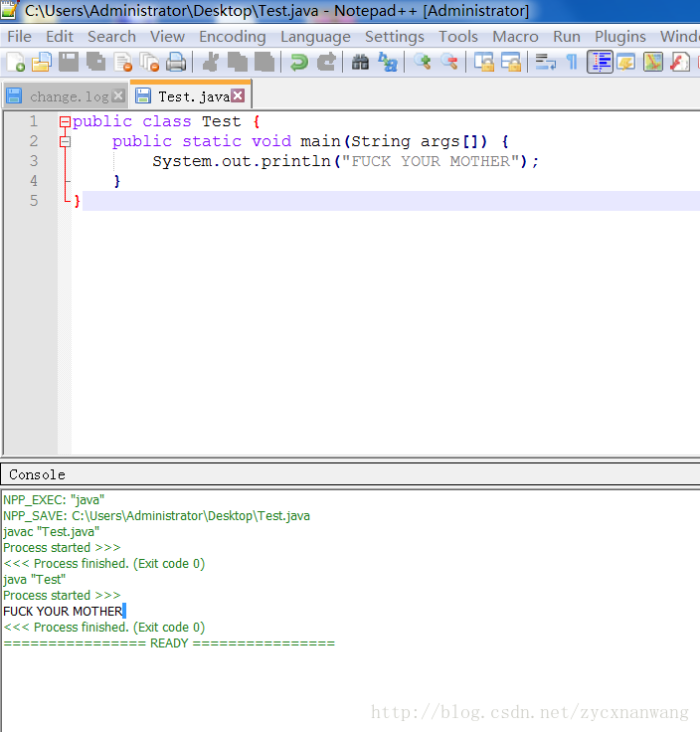Open the File menu
This screenshot has width=700, height=732.
20,37
